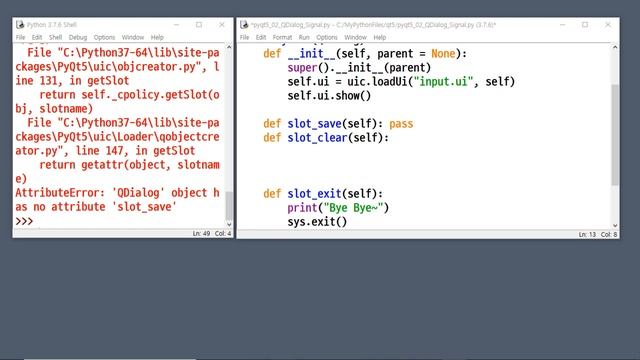Click None keyword in __init__ signature
This screenshot has height=360, width=640.
click(443, 54)
